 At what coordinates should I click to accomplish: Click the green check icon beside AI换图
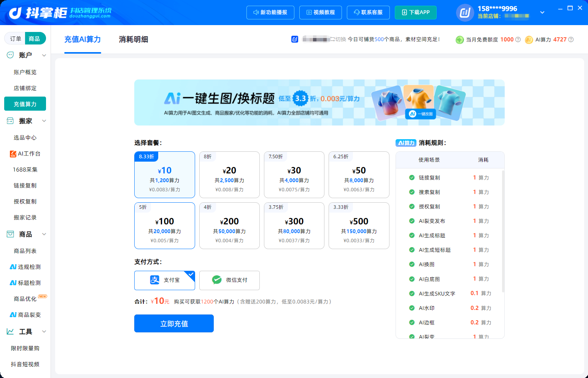click(x=412, y=264)
